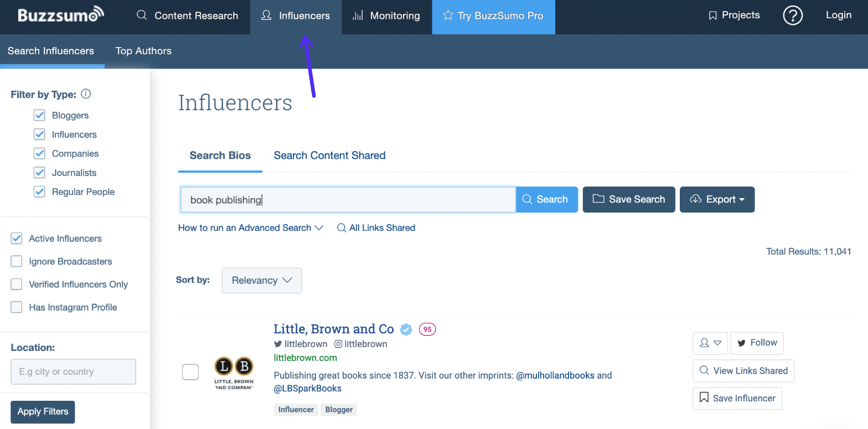
Task: Open the Little, Brown and Co profile title
Action: pyautogui.click(x=334, y=329)
